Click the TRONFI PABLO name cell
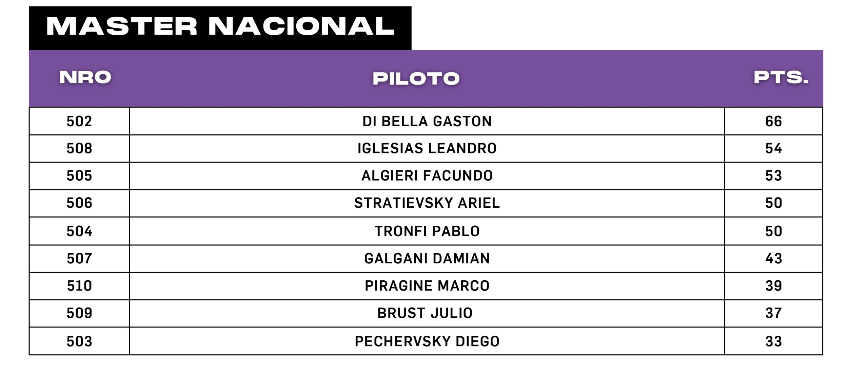This screenshot has height=372, width=868. 427,231
